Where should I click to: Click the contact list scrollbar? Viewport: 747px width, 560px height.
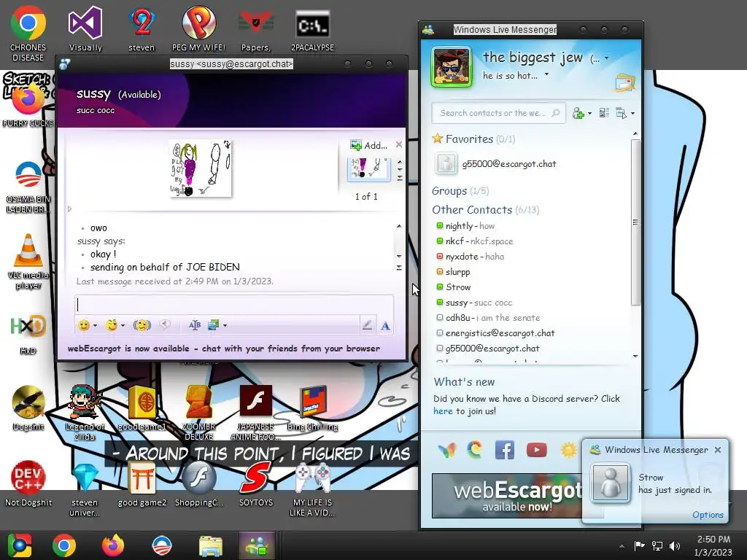click(635, 222)
